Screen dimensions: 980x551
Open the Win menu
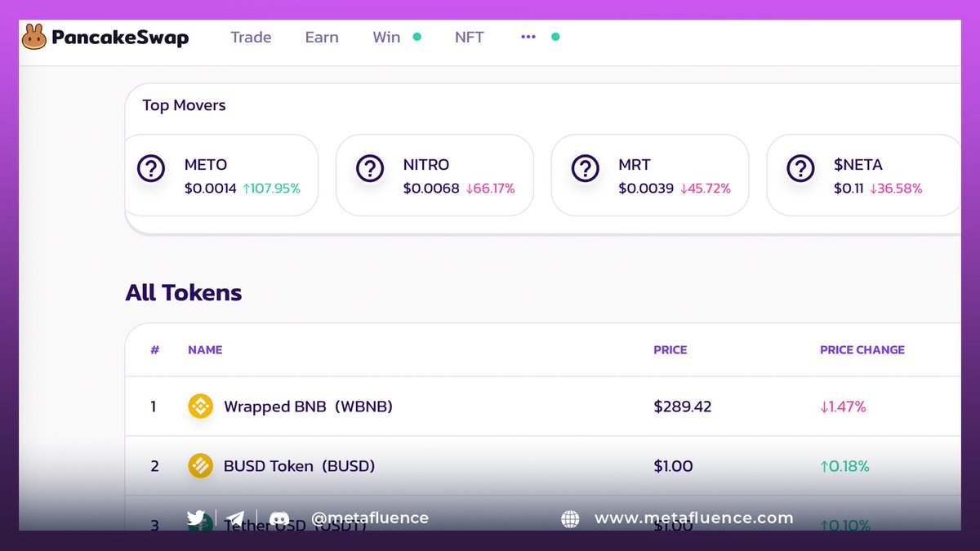coord(386,38)
